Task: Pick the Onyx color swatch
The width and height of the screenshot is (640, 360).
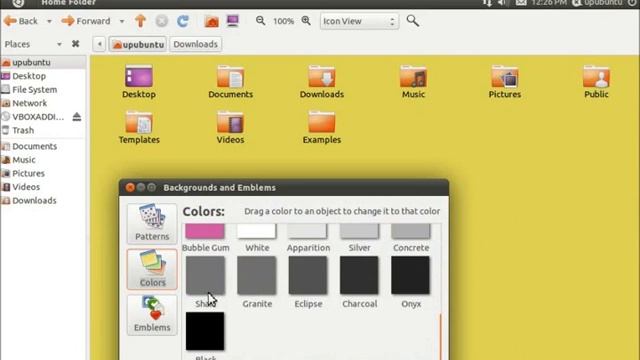Action: 411,275
